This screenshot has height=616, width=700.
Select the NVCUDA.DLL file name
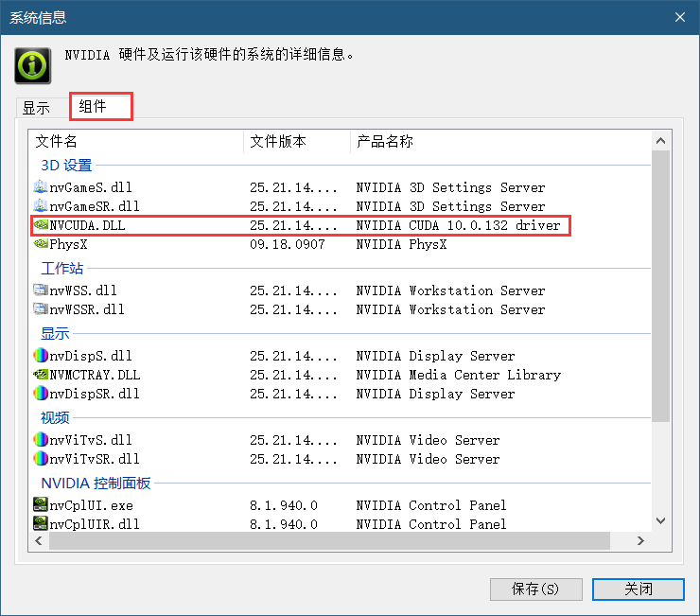tap(87, 225)
